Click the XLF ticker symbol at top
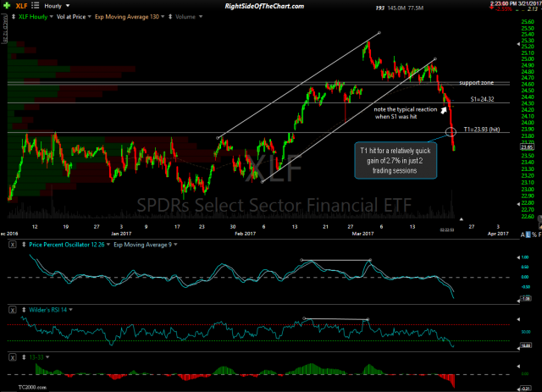 click(x=21, y=6)
